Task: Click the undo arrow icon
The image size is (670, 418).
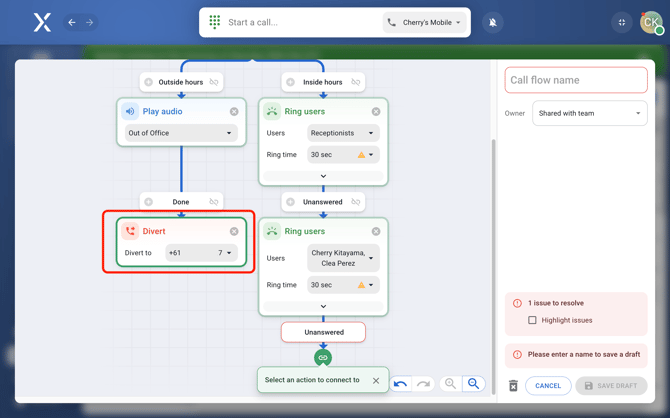Action: tap(400, 384)
